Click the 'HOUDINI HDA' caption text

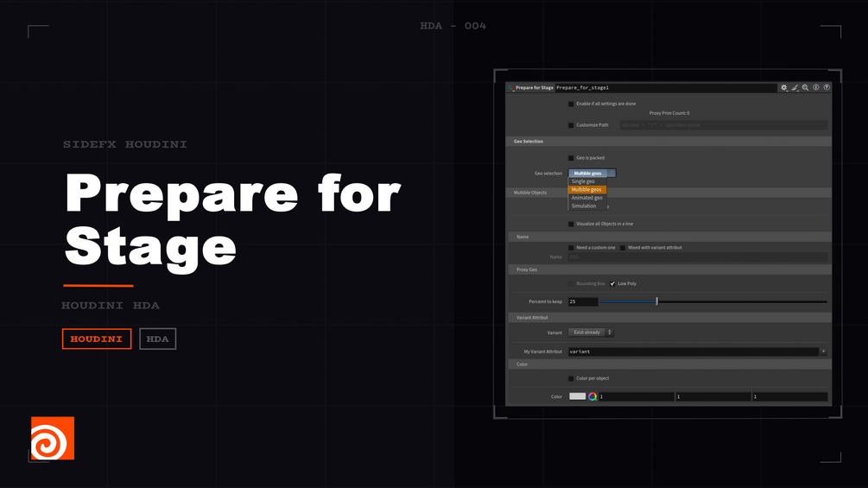tap(111, 306)
